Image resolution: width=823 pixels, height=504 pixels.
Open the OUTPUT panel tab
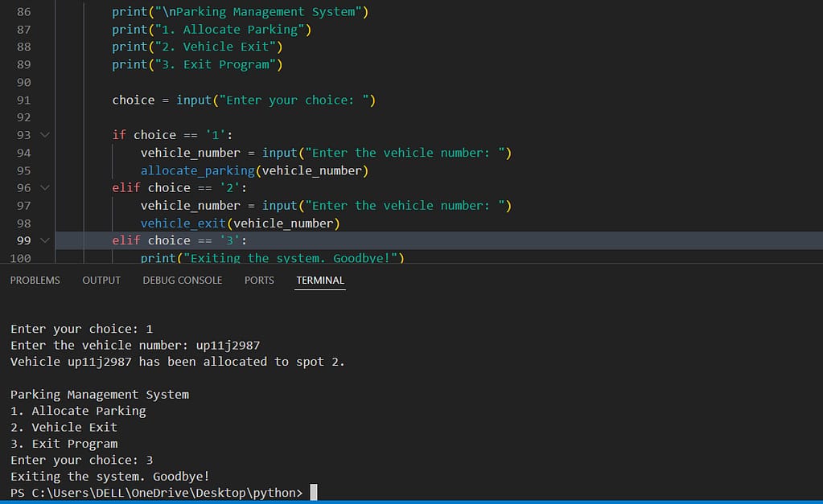[101, 280]
